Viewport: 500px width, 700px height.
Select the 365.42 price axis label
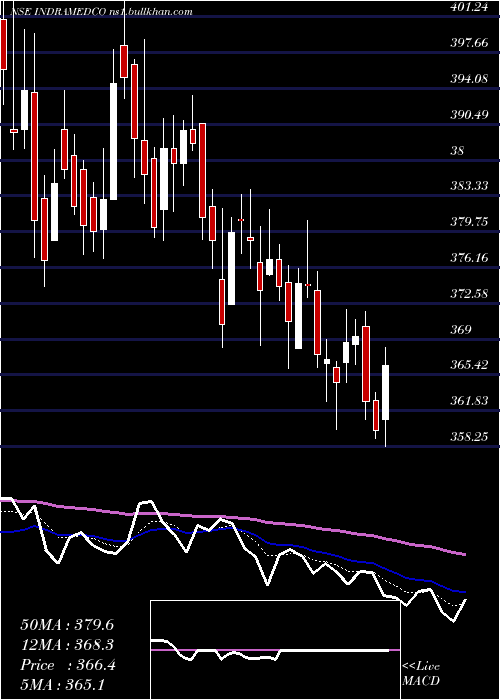click(470, 365)
